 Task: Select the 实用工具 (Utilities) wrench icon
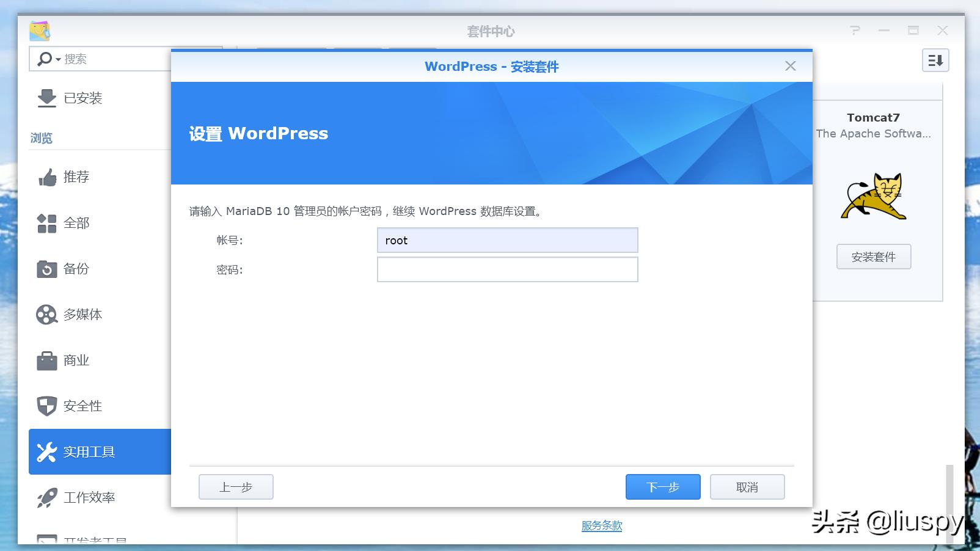pos(47,451)
